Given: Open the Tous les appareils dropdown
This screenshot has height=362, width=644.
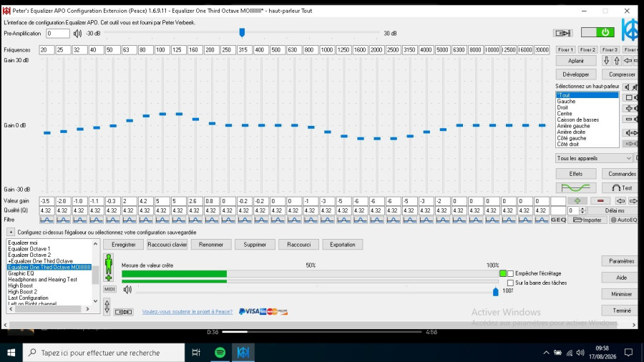Looking at the screenshot, I should point(594,158).
